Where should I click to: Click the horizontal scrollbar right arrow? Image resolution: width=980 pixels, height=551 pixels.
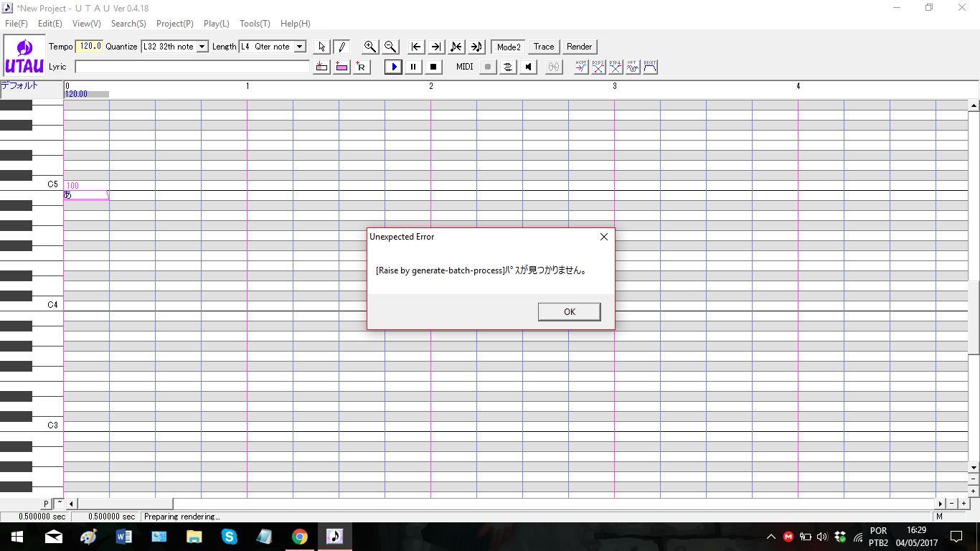941,504
